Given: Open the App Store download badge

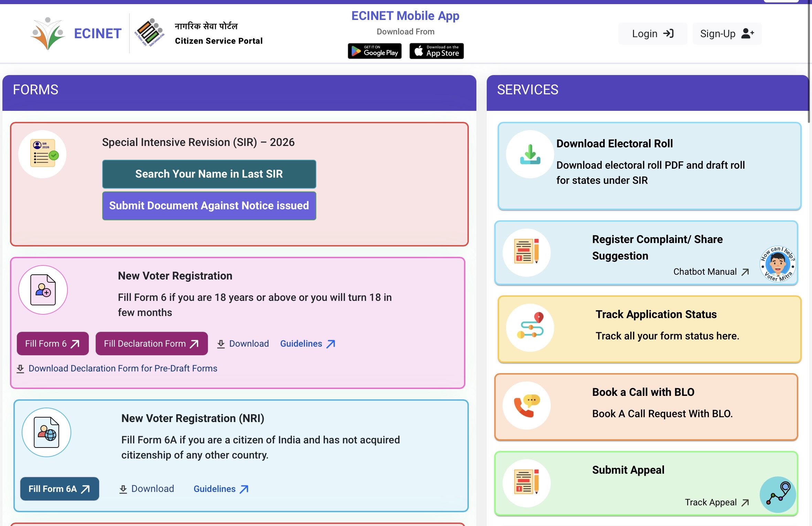Looking at the screenshot, I should [x=436, y=51].
